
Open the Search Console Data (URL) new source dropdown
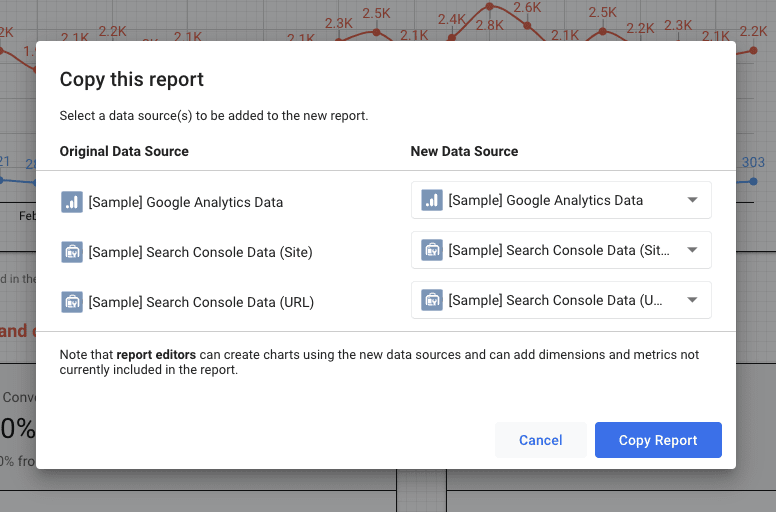coord(561,300)
